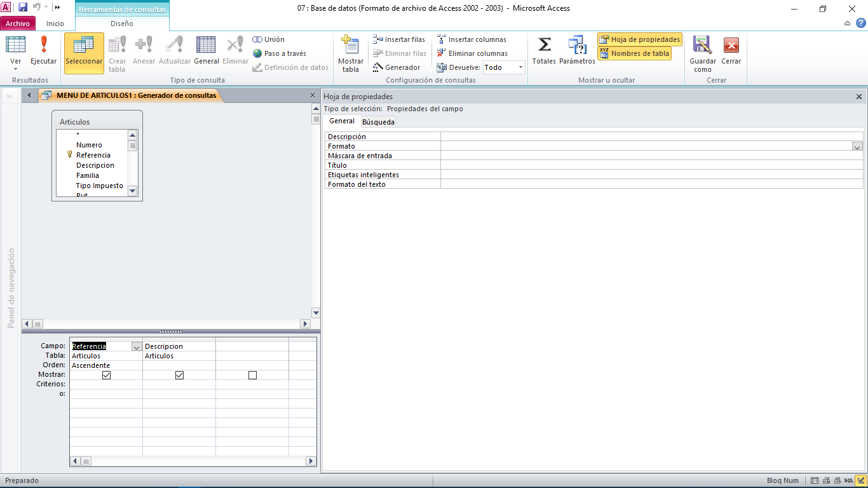The height and width of the screenshot is (488, 868).
Task: Uncheck Mostrar checkbox for Descripcion column
Action: click(x=179, y=376)
